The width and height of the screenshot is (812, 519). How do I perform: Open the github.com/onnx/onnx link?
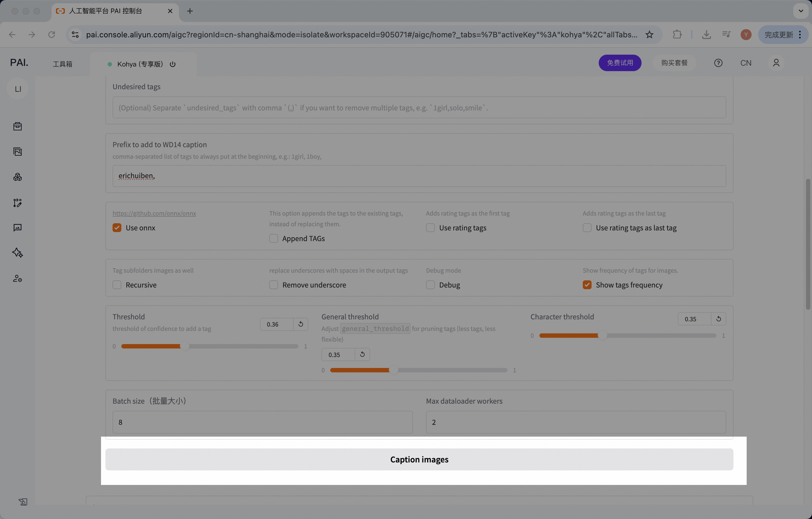[154, 213]
